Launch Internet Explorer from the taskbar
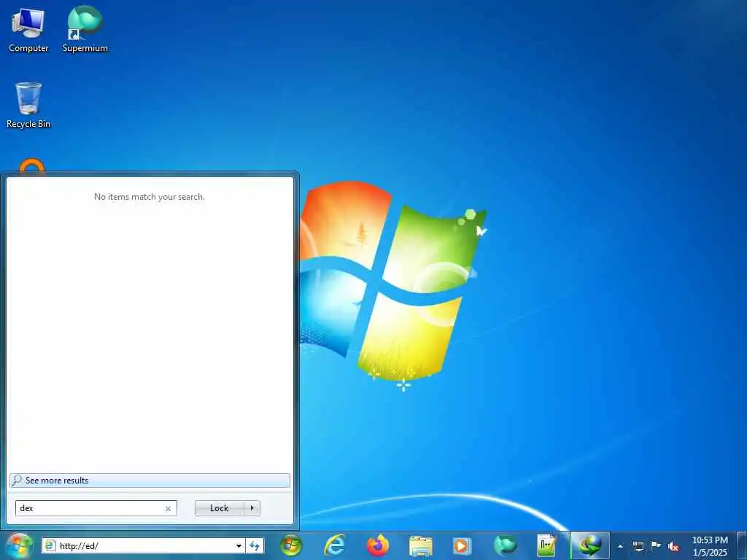 [x=335, y=545]
